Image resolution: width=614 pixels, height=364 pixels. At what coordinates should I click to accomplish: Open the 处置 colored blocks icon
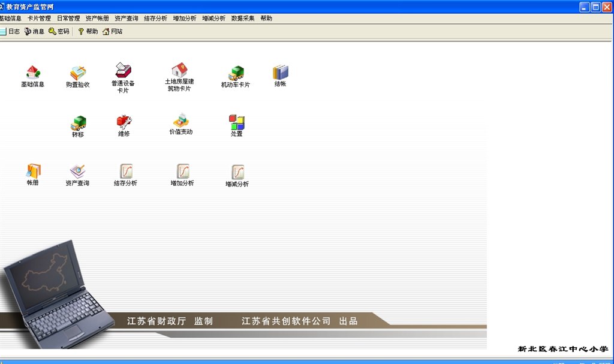coord(237,123)
